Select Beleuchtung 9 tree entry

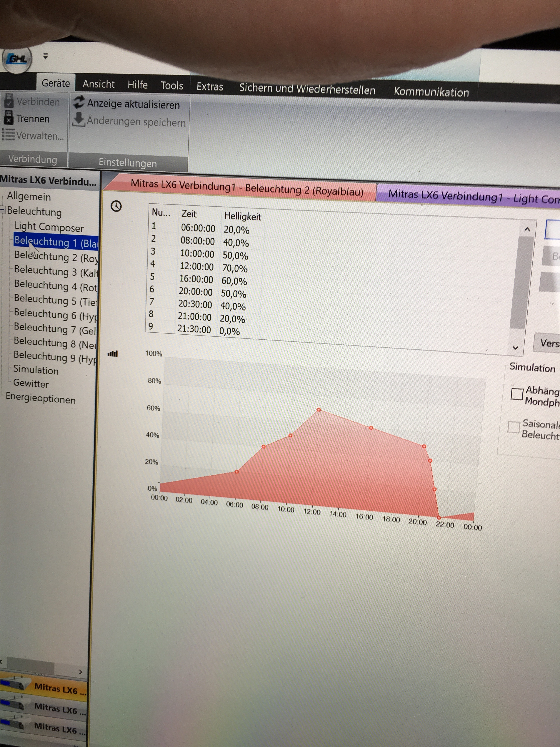55,357
